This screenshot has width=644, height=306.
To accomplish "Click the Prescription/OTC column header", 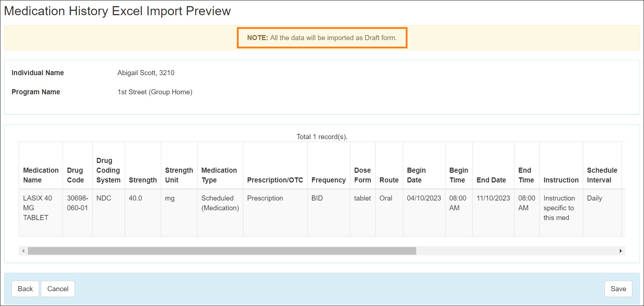I will 275,180.
